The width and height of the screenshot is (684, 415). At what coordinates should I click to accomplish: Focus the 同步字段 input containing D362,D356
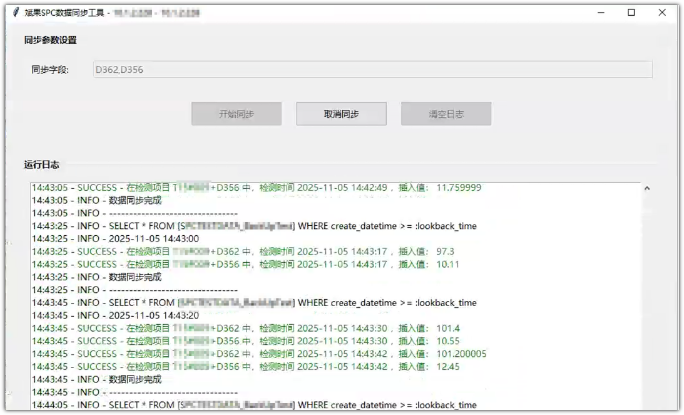click(371, 70)
